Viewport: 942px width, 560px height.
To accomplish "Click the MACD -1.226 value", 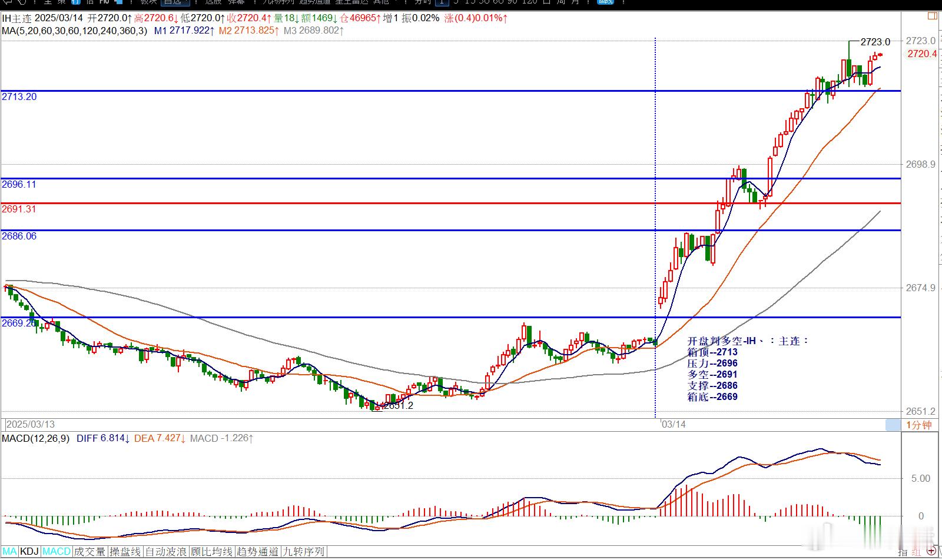I will pos(221,438).
